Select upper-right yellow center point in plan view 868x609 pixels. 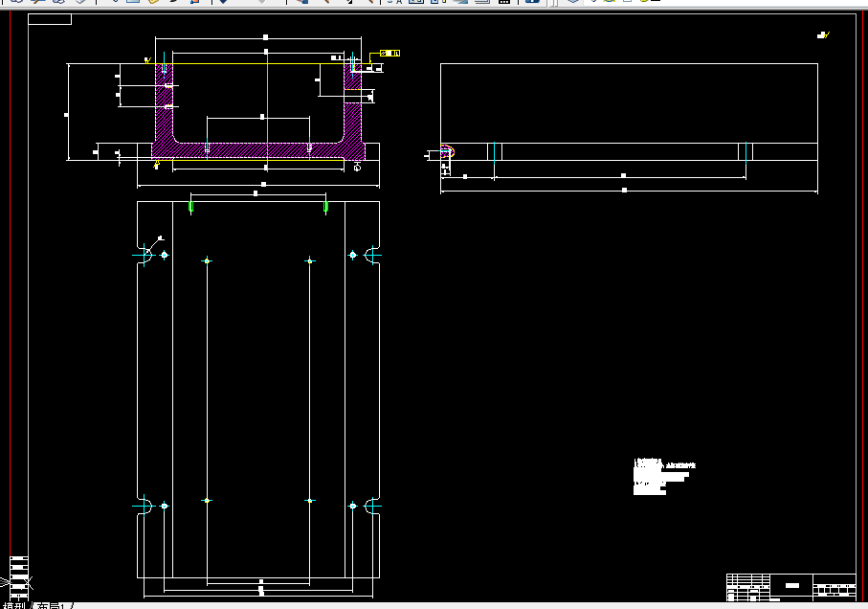(309, 260)
